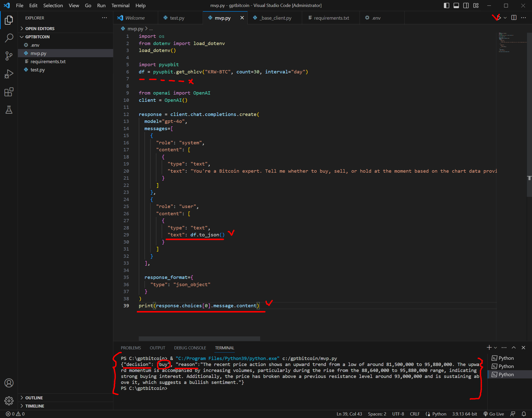
Task: Click the Split Editor Right icon
Action: click(514, 18)
